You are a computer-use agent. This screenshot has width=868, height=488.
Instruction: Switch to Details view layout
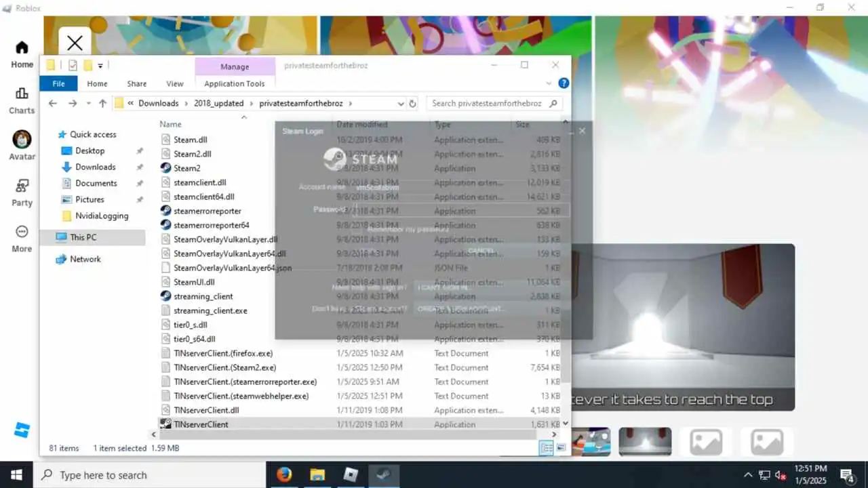(546, 448)
